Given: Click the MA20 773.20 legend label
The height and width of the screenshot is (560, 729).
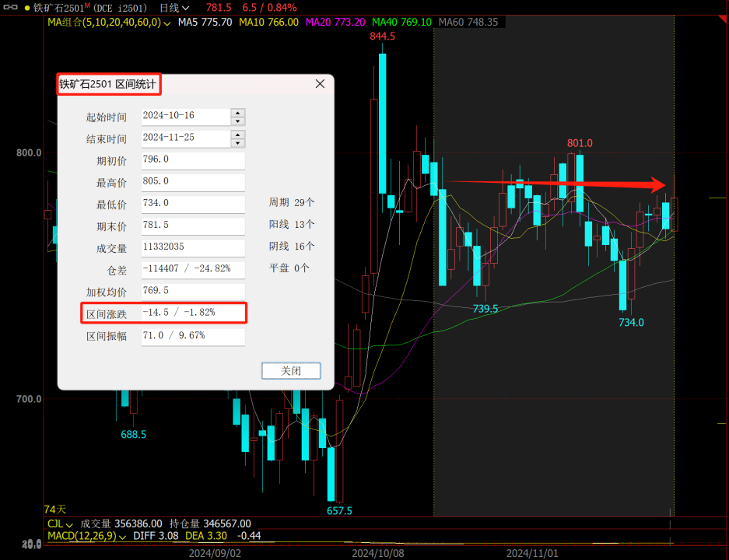Looking at the screenshot, I should tap(335, 23).
